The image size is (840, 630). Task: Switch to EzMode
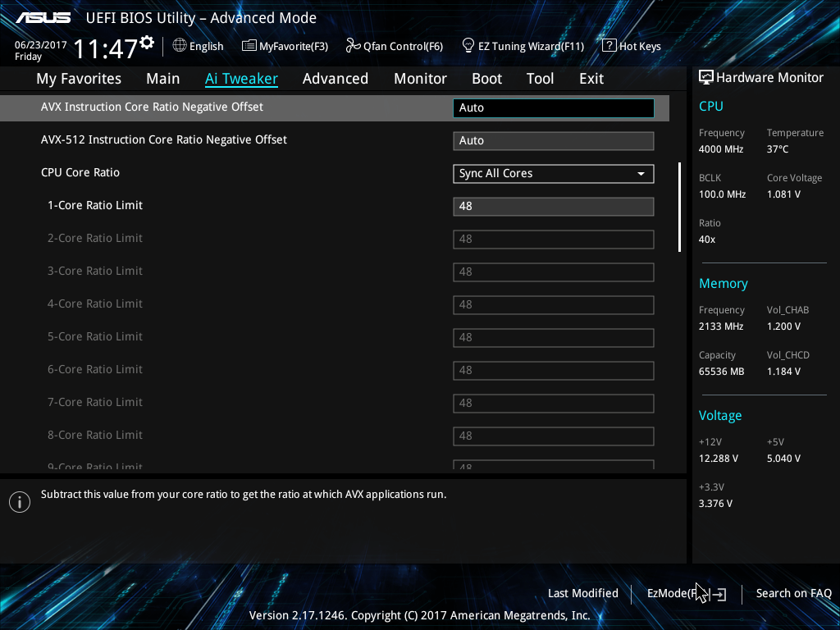[687, 593]
